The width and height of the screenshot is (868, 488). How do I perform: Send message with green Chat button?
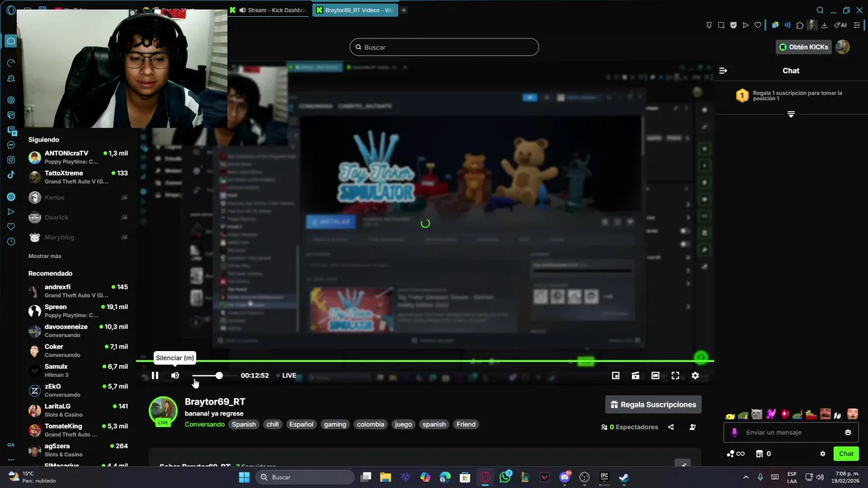[846, 453]
